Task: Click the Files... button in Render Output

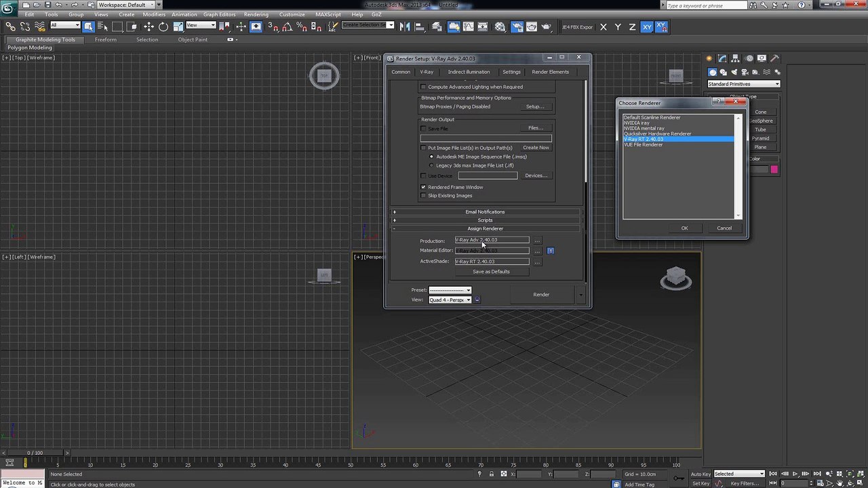Action: [x=536, y=128]
